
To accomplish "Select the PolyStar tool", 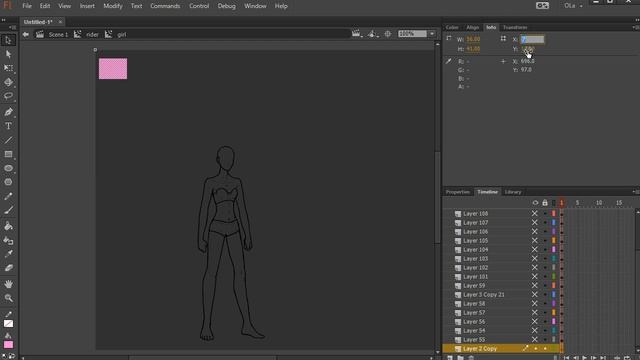I will pyautogui.click(x=8, y=182).
